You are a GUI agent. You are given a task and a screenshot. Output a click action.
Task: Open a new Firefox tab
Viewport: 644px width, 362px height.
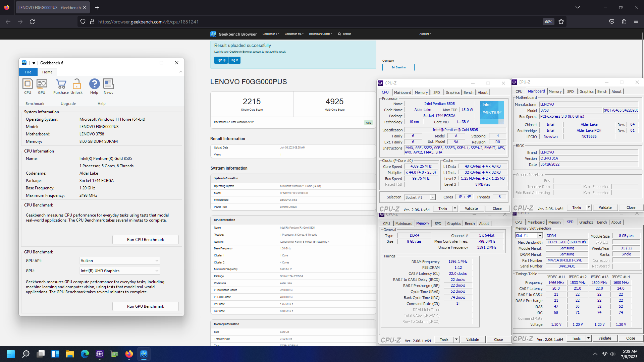point(97,7)
